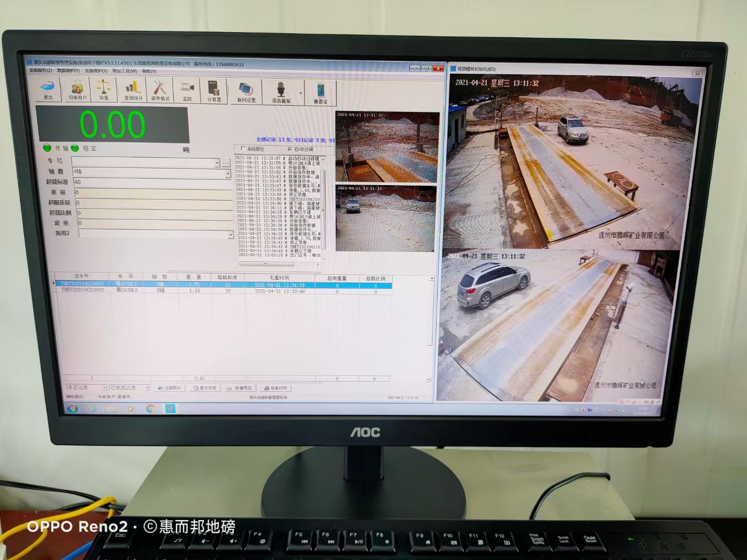Toggle the 自动过磅 checkbox
This screenshot has height=560, width=747.
(290, 149)
